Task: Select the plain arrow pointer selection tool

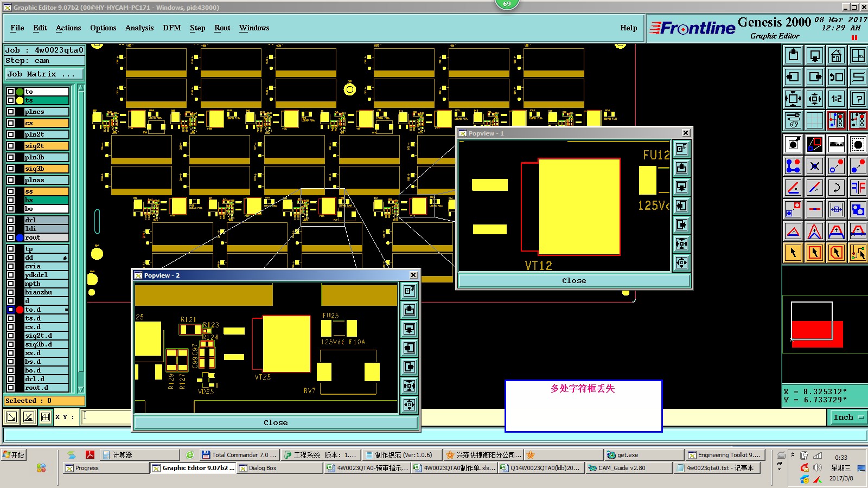Action: [793, 253]
